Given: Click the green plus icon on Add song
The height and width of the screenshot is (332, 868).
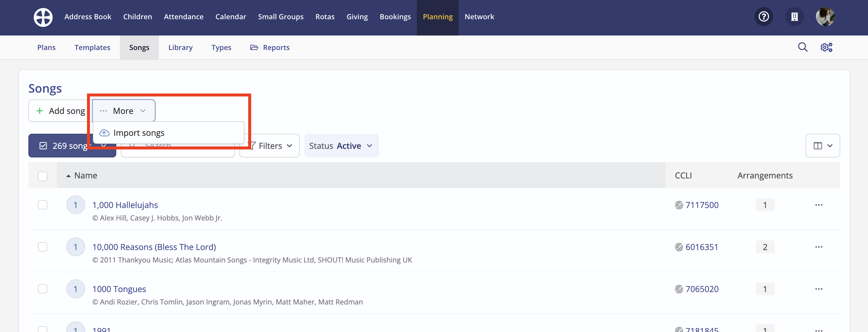Looking at the screenshot, I should click(40, 111).
